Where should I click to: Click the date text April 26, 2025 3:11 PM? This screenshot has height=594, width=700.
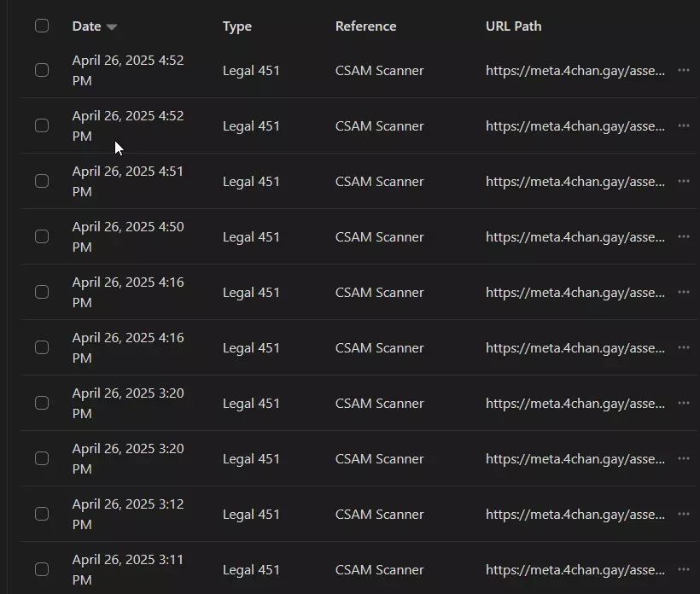tap(128, 569)
